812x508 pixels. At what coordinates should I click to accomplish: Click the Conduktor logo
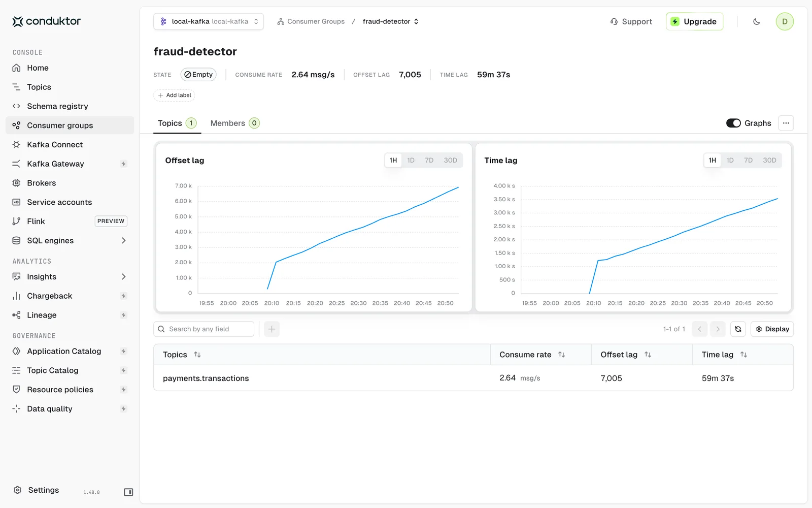(x=46, y=21)
